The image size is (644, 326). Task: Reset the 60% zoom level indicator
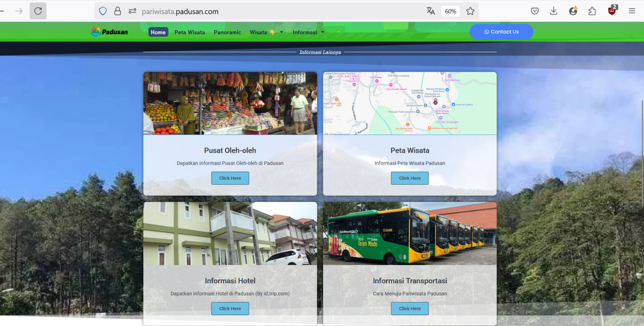450,11
